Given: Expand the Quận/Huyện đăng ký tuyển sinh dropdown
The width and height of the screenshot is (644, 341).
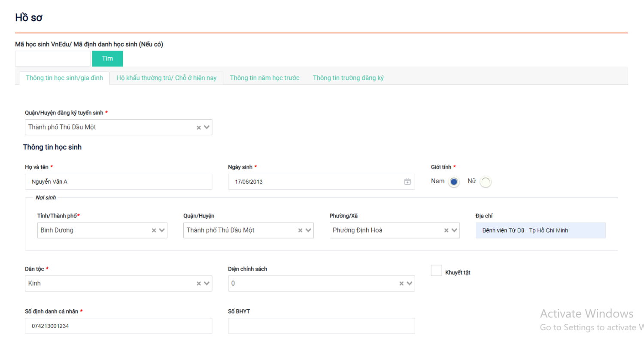Looking at the screenshot, I should 207,127.
